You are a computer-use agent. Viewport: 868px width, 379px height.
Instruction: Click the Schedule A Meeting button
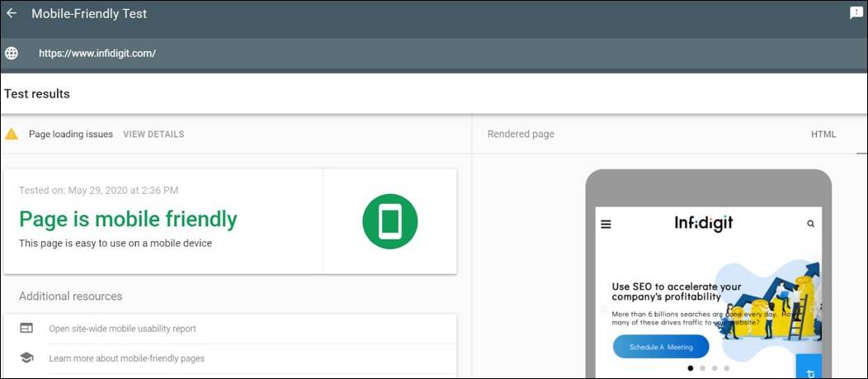(660, 347)
